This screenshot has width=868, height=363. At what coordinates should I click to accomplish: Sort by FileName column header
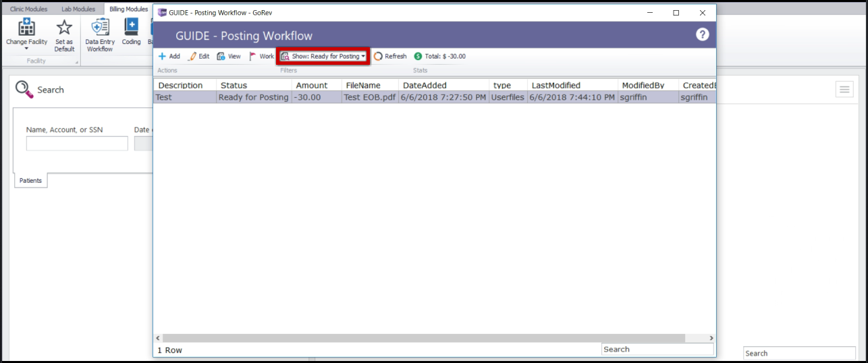[370, 85]
